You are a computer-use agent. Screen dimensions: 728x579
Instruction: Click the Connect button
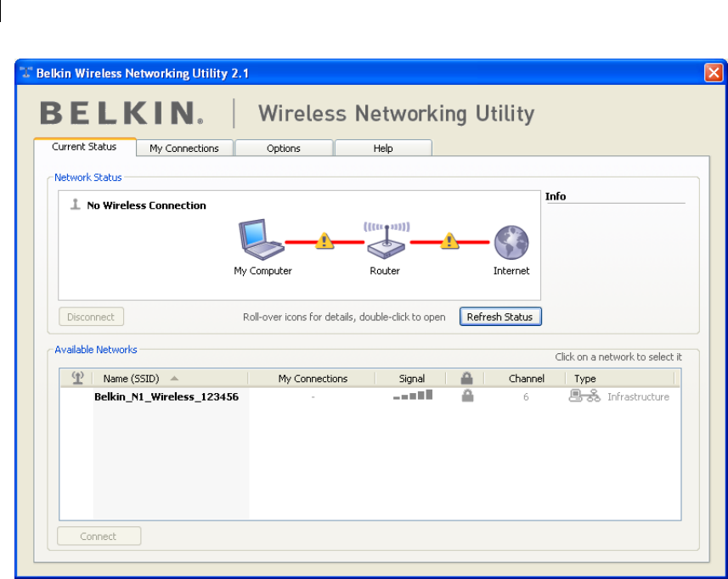[x=99, y=536]
